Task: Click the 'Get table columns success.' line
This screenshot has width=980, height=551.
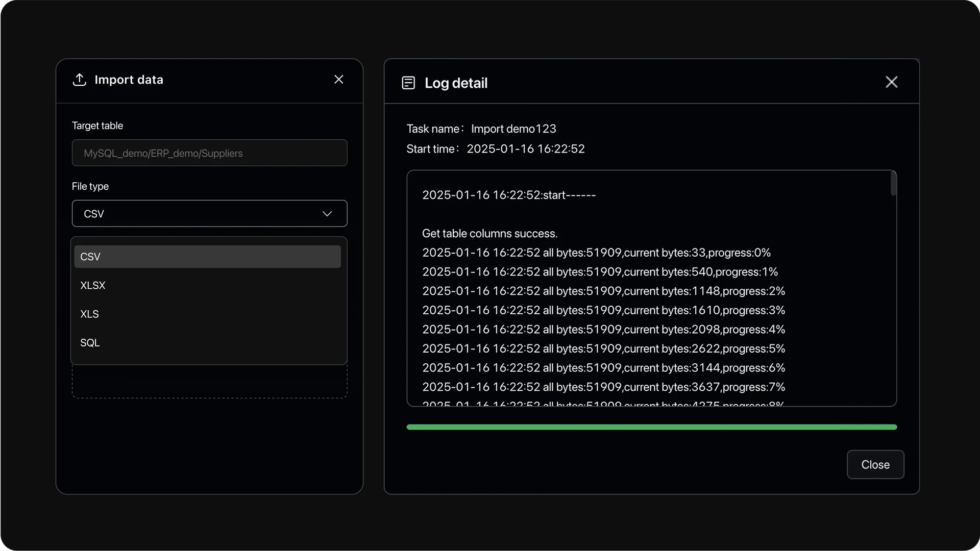Action: [x=489, y=234]
